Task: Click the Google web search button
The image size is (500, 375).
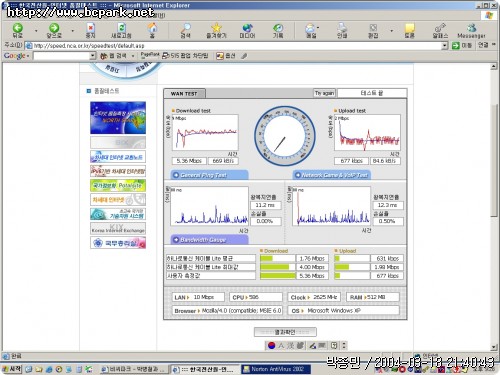Action: [113, 56]
